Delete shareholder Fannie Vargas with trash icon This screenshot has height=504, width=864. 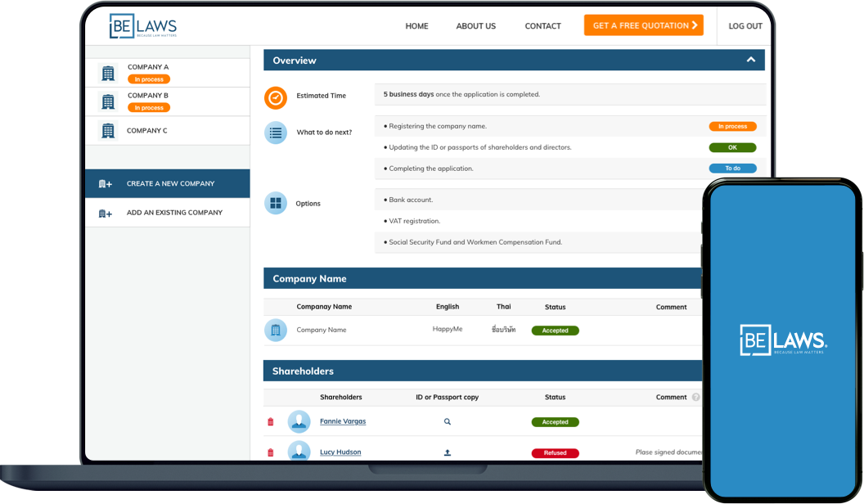pos(271,422)
